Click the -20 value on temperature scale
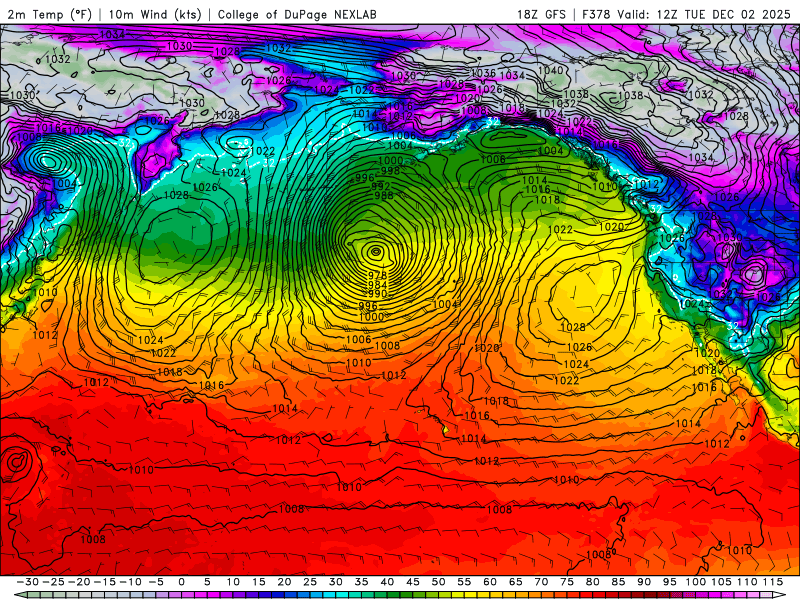The width and height of the screenshot is (800, 600). click(x=79, y=582)
